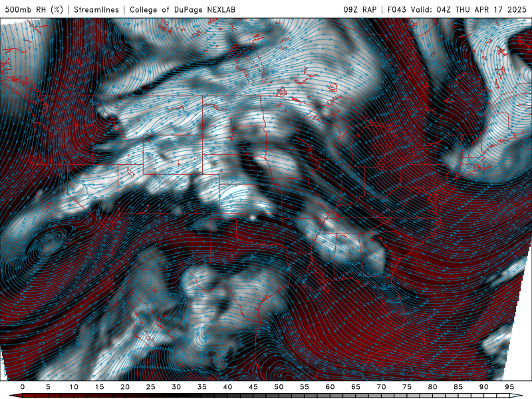Image resolution: width=532 pixels, height=399 pixels.
Task: Click the '95' label on the color scale
Action: point(509,387)
